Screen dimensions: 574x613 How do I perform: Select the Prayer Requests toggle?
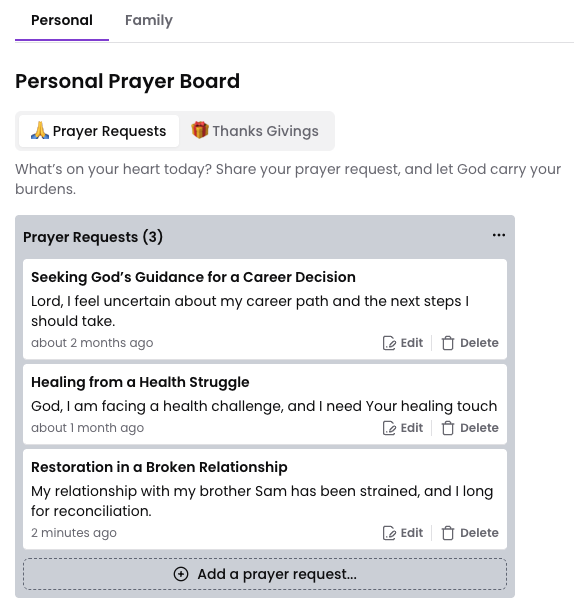tap(99, 131)
